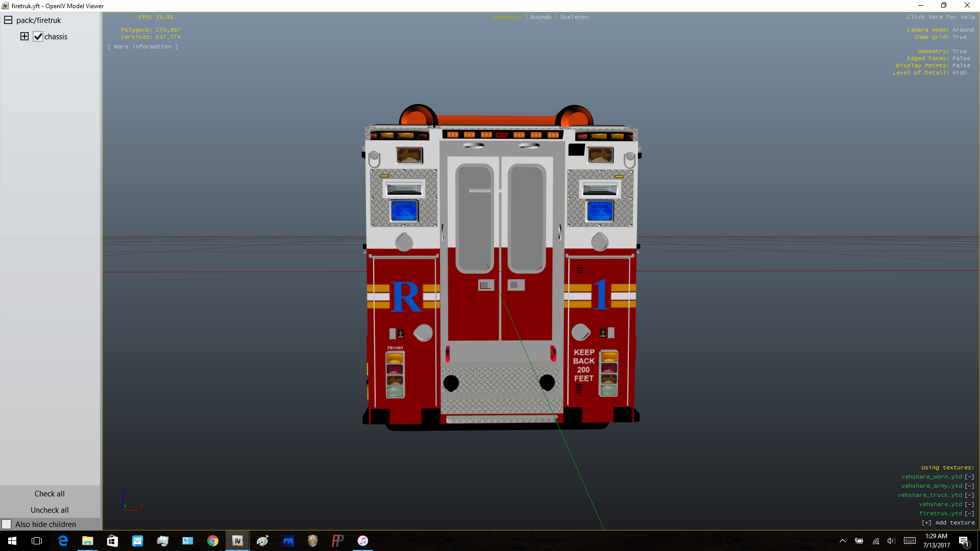The width and height of the screenshot is (980, 551).
Task: Switch to the Bounds view tab
Action: (541, 17)
